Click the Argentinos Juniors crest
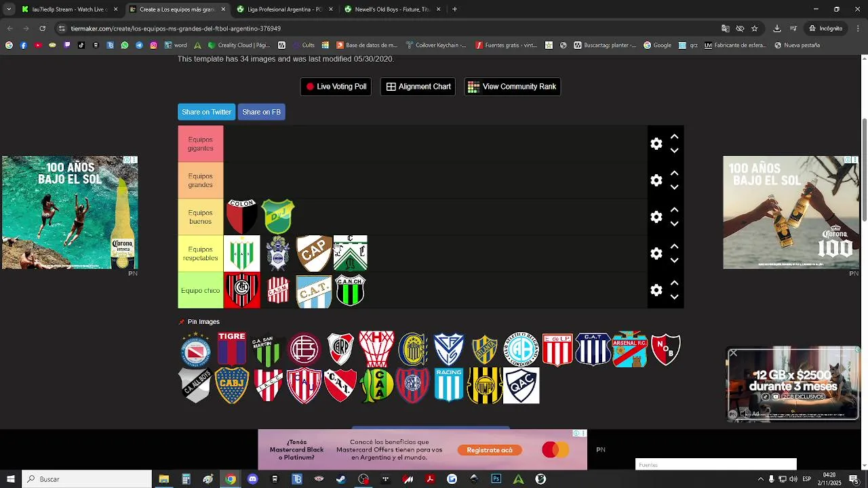 pos(196,350)
